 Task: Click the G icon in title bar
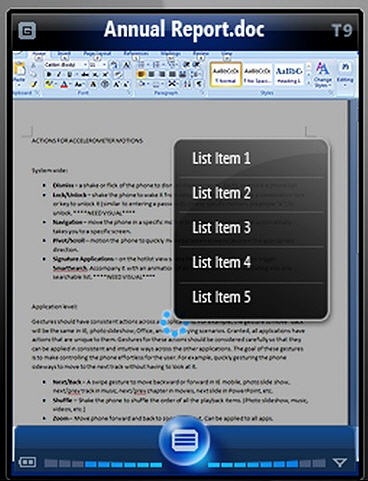(27, 31)
